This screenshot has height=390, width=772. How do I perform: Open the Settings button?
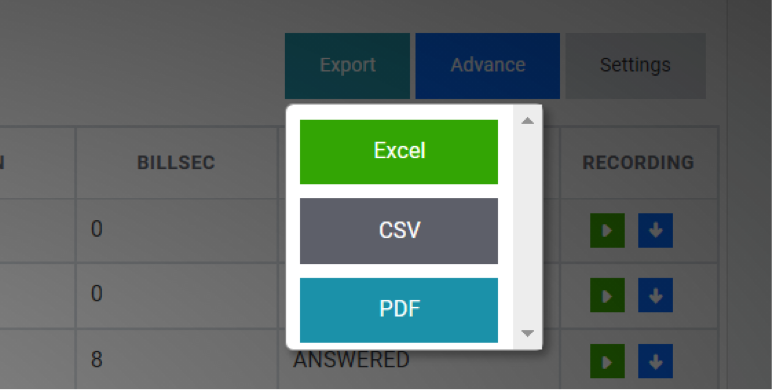pos(635,65)
